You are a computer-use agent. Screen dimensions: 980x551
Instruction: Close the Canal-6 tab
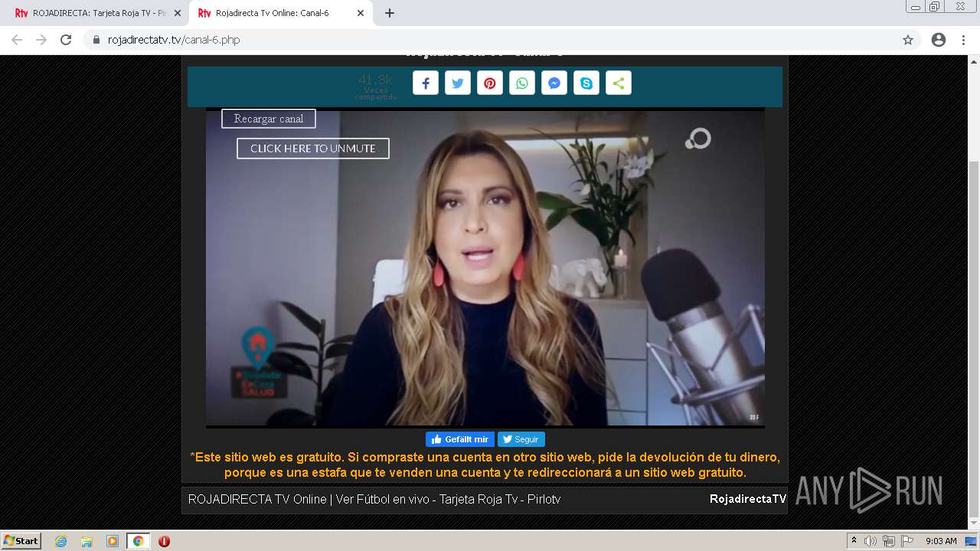tap(360, 13)
